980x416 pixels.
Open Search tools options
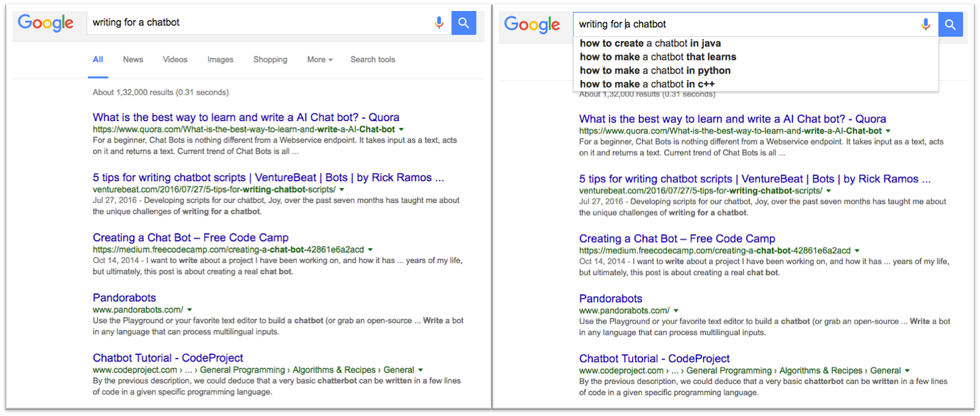click(x=372, y=59)
